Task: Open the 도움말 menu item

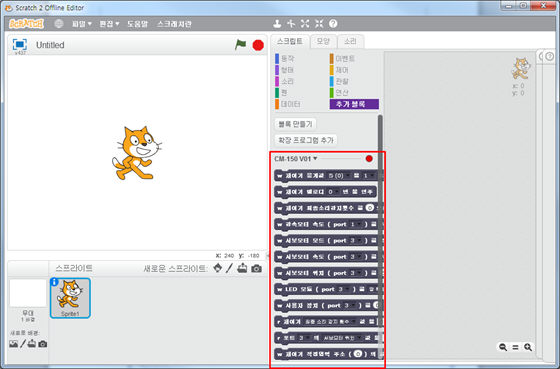Action: [138, 24]
